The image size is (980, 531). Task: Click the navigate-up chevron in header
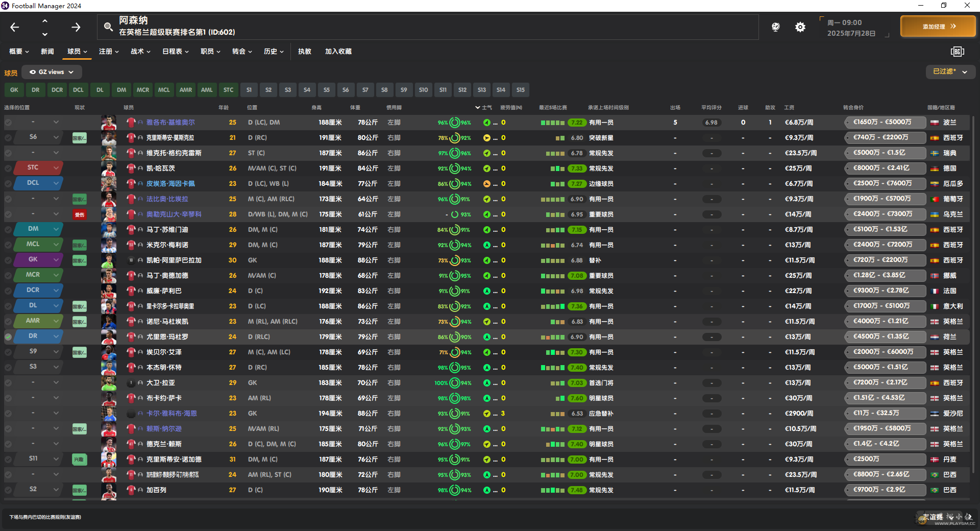[x=45, y=21]
